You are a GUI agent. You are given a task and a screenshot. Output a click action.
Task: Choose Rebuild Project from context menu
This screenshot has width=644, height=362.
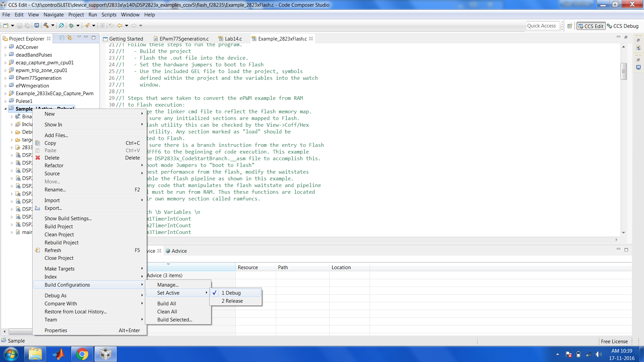point(61,242)
